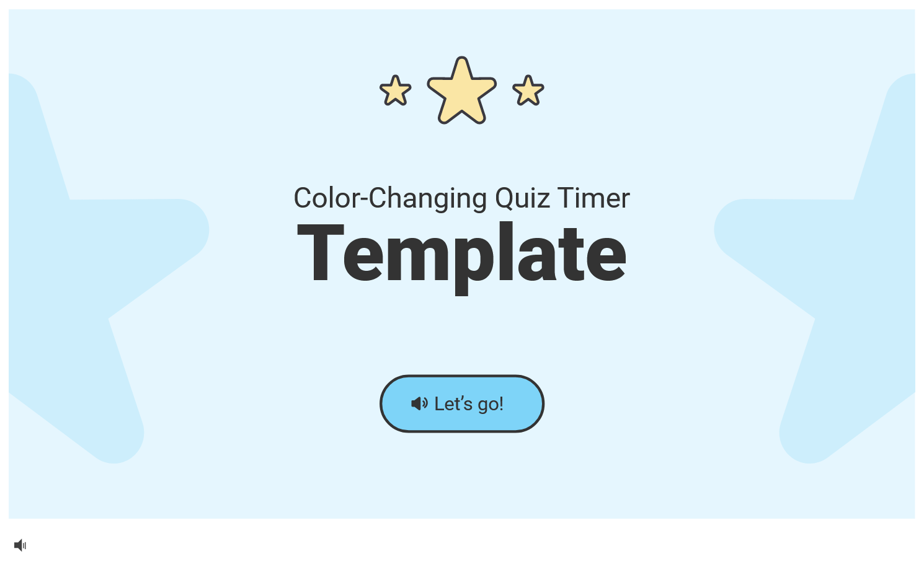Mute audio with bottom-left speaker icon
Image resolution: width=924 pixels, height=572 pixels.
tap(20, 545)
